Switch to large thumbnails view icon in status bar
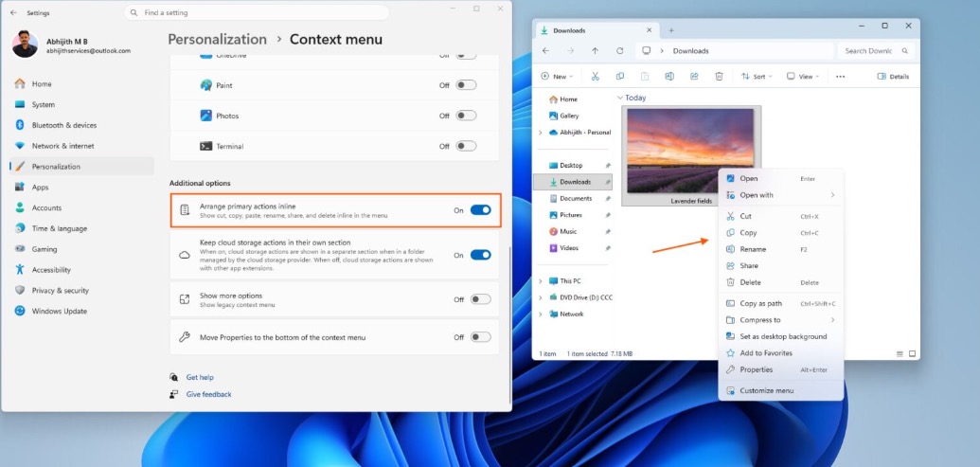This screenshot has width=980, height=467. point(912,354)
